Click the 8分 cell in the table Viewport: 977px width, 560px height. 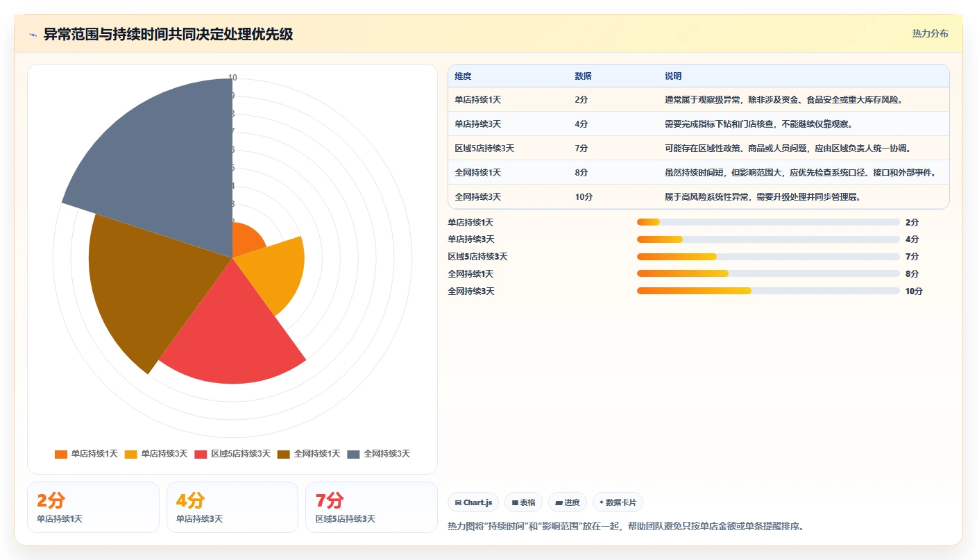tap(581, 173)
